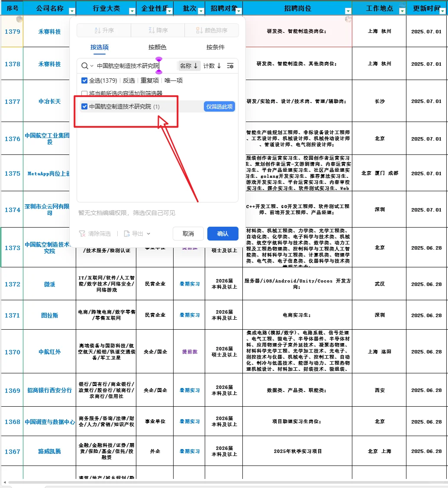
Task: Click the search magnifier icon in filter box
Action: pyautogui.click(x=84, y=66)
